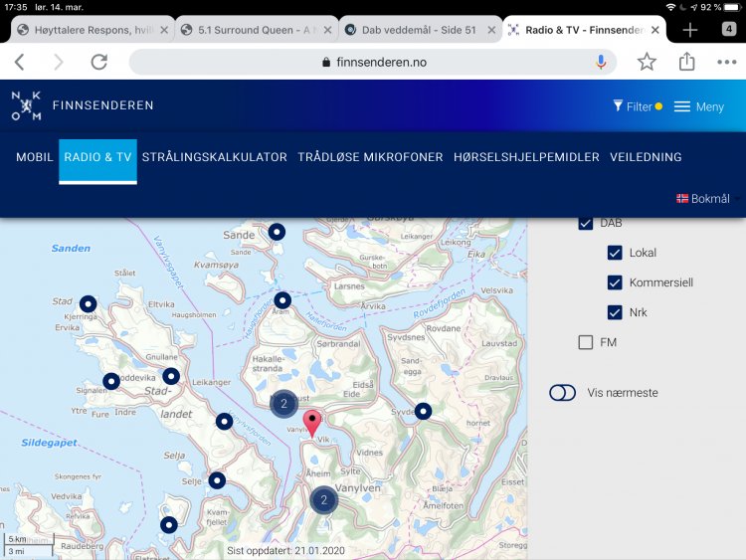Uncheck the Nrk checkbox

(615, 312)
